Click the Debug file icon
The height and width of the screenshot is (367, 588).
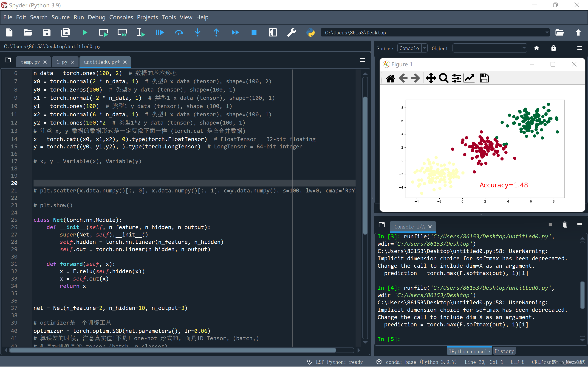pyautogui.click(x=159, y=33)
